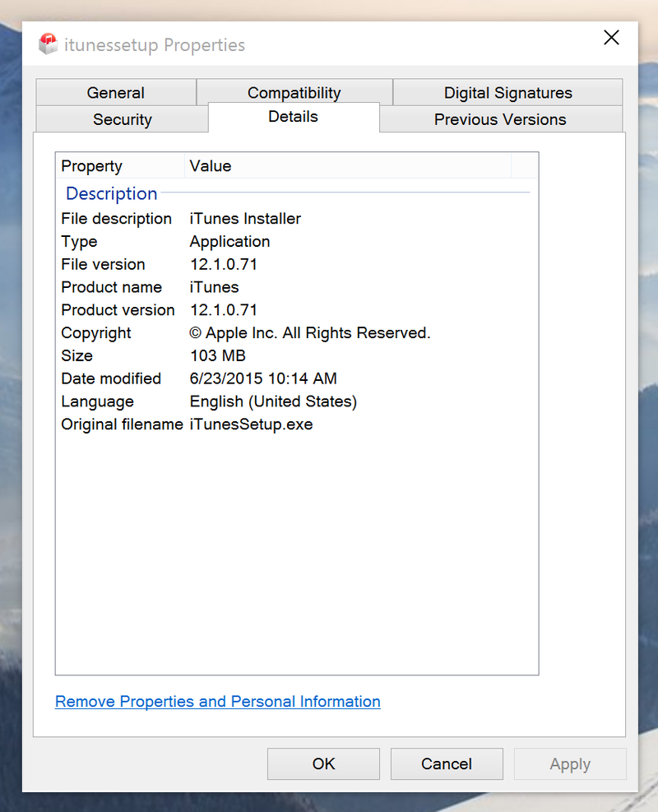Click the File version value 12.1.0.71
Viewport: 658px width, 812px height.
224,264
